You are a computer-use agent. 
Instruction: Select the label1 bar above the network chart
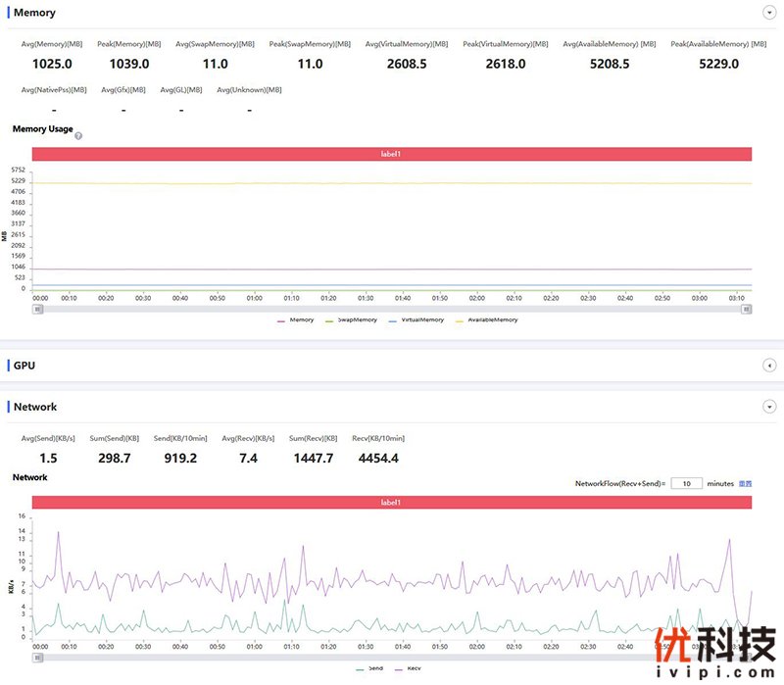(391, 503)
